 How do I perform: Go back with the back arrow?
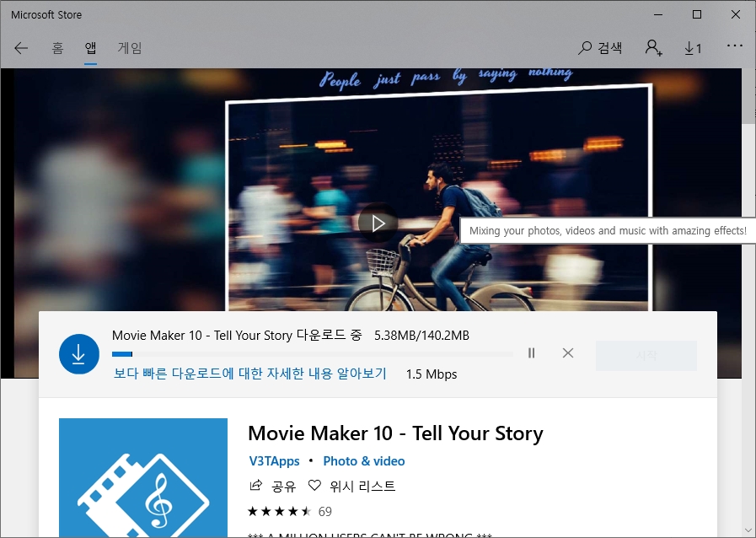21,48
